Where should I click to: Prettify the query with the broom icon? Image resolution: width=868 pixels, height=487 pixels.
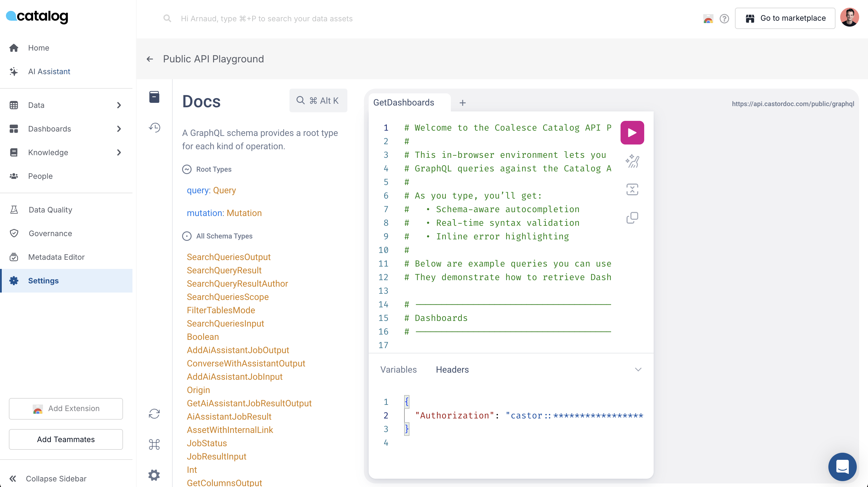(632, 161)
